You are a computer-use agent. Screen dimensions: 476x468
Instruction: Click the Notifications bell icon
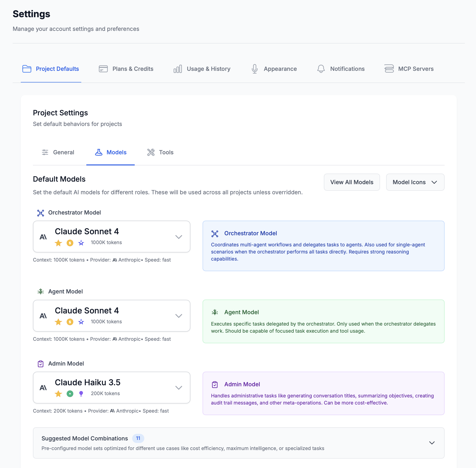[x=321, y=69]
